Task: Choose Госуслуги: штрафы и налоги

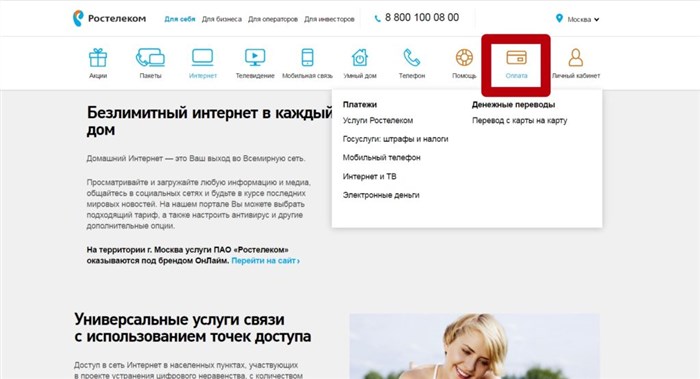Action: pyautogui.click(x=396, y=139)
